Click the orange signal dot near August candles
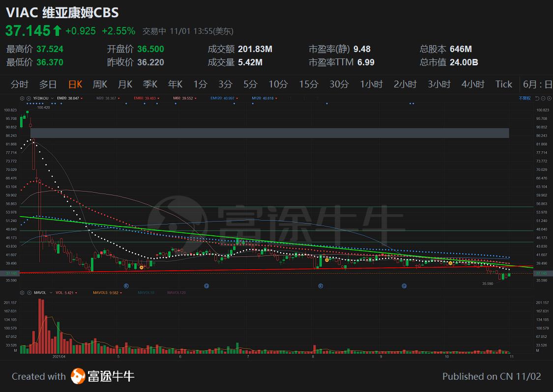 click(327, 260)
